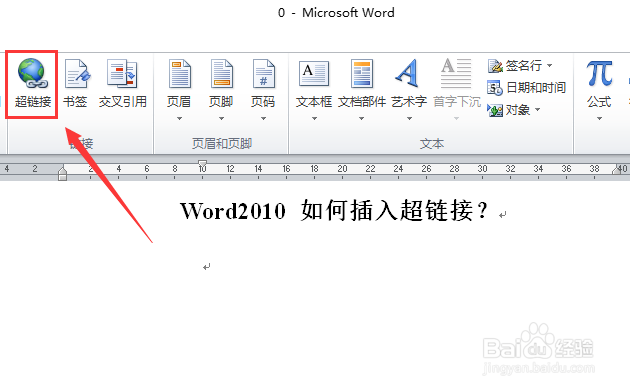Click the heading text Word2010 如何插入超链接
The height and width of the screenshot is (390, 630).
(x=333, y=211)
